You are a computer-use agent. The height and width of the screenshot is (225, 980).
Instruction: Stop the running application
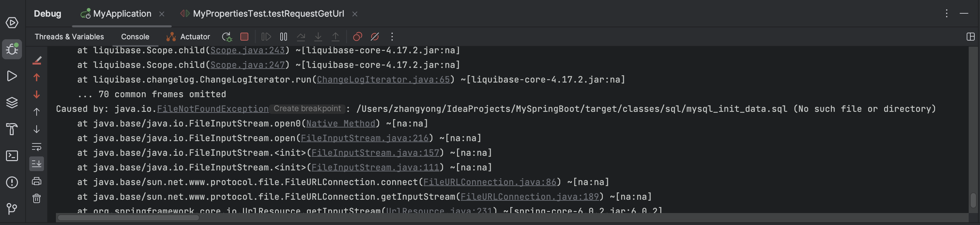pos(244,37)
